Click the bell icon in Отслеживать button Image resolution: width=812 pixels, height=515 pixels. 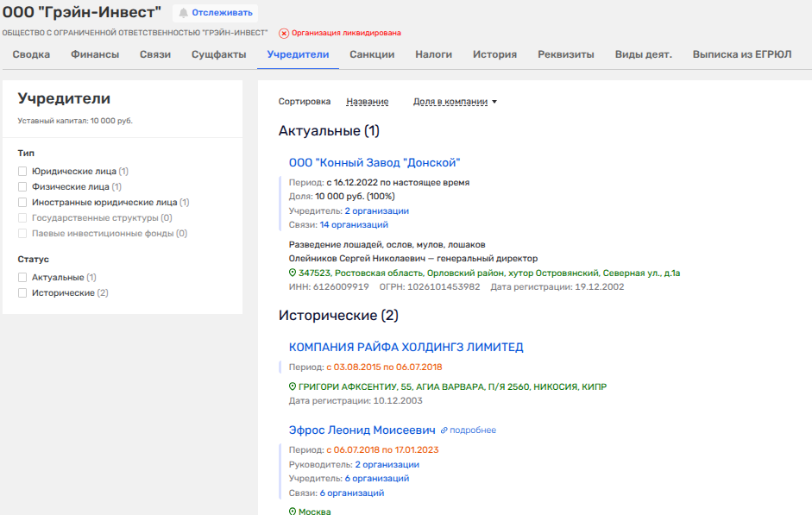(x=183, y=13)
